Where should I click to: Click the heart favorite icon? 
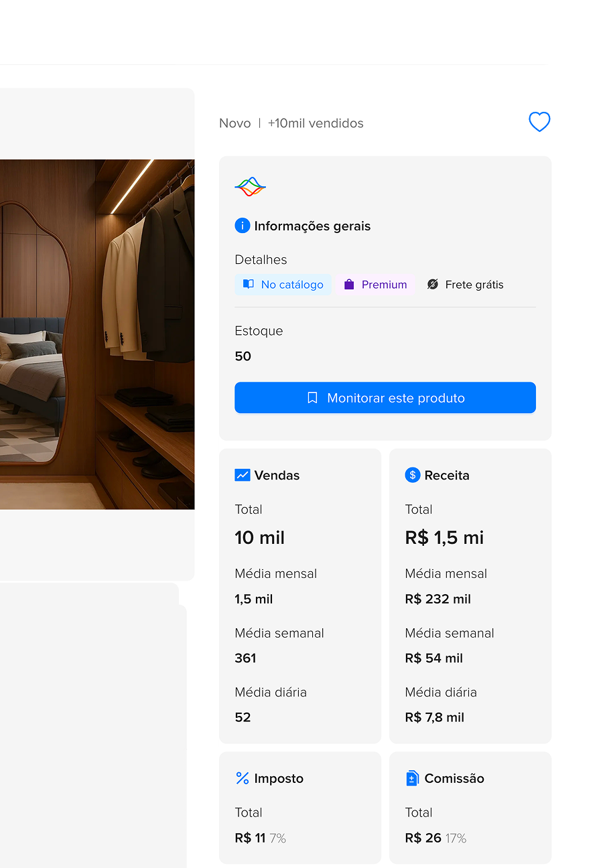539,122
